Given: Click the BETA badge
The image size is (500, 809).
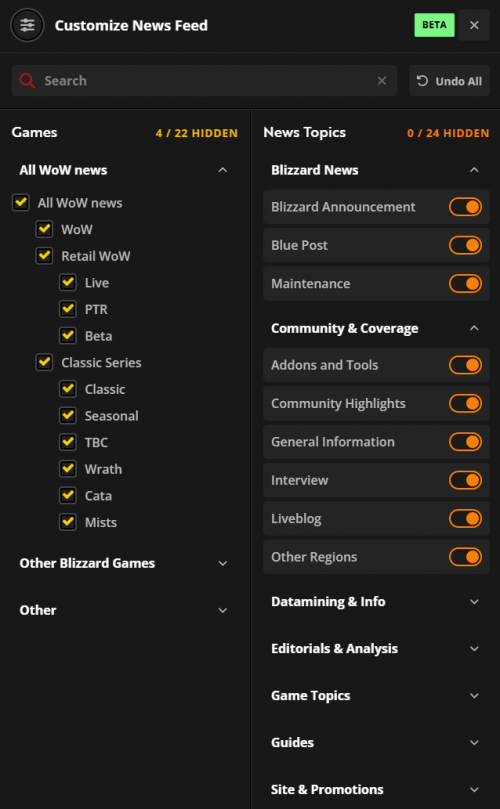Looking at the screenshot, I should coord(434,25).
